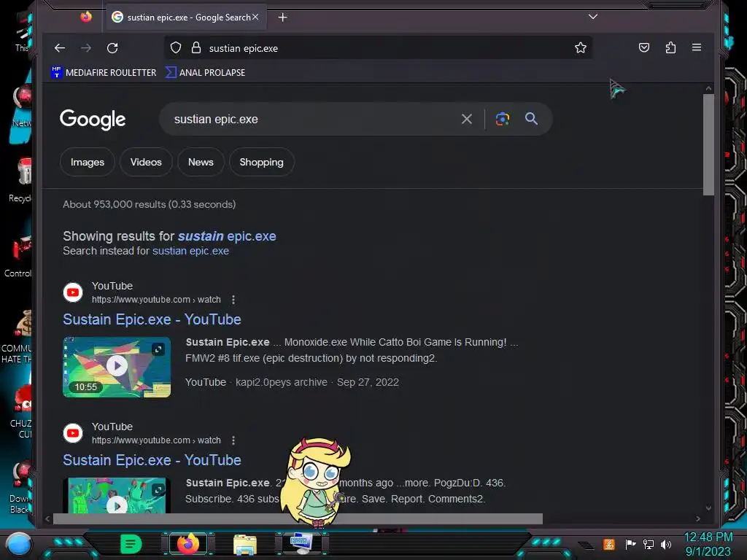Open the Extensions puzzle-piece icon
Screen dimensions: 747x560
[671, 47]
